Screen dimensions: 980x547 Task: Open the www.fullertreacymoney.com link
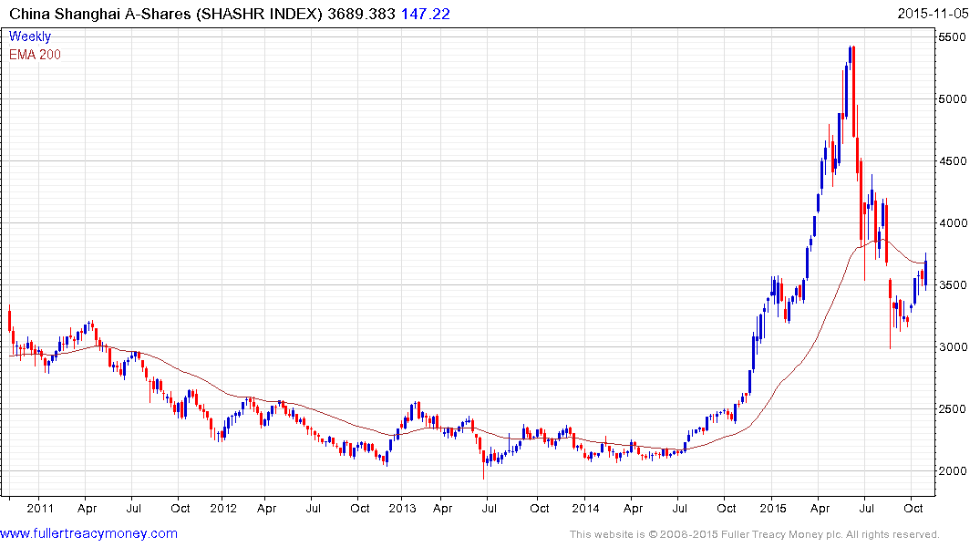pyautogui.click(x=88, y=533)
